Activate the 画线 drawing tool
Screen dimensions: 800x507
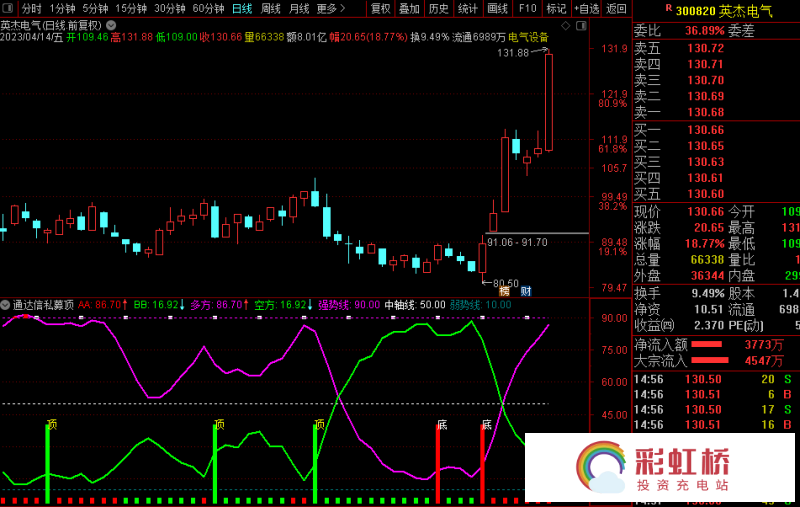tap(497, 9)
